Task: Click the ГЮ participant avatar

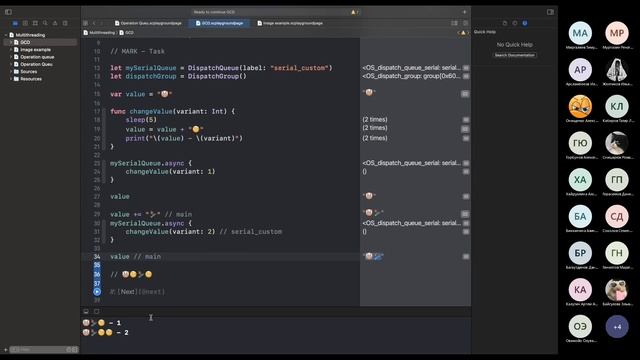Action: coord(580,143)
